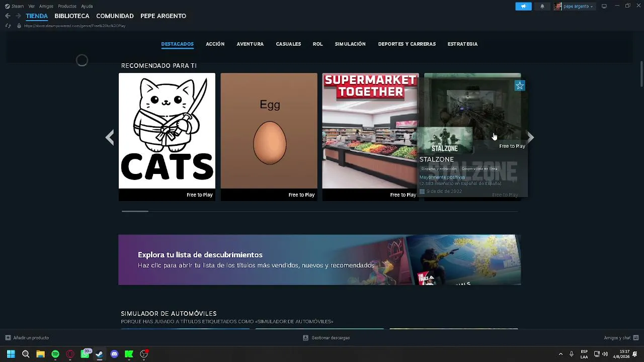Reload the store page
The height and width of the screenshot is (362, 644).
point(8,26)
